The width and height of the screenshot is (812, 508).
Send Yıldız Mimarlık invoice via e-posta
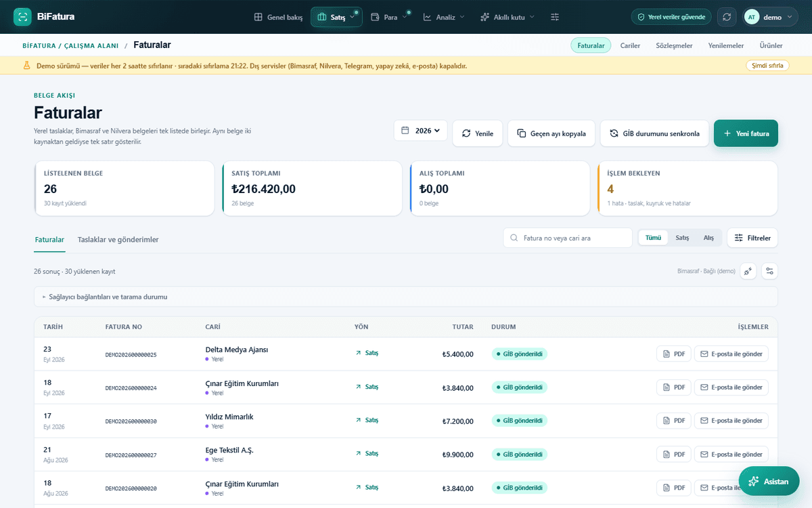coord(731,421)
